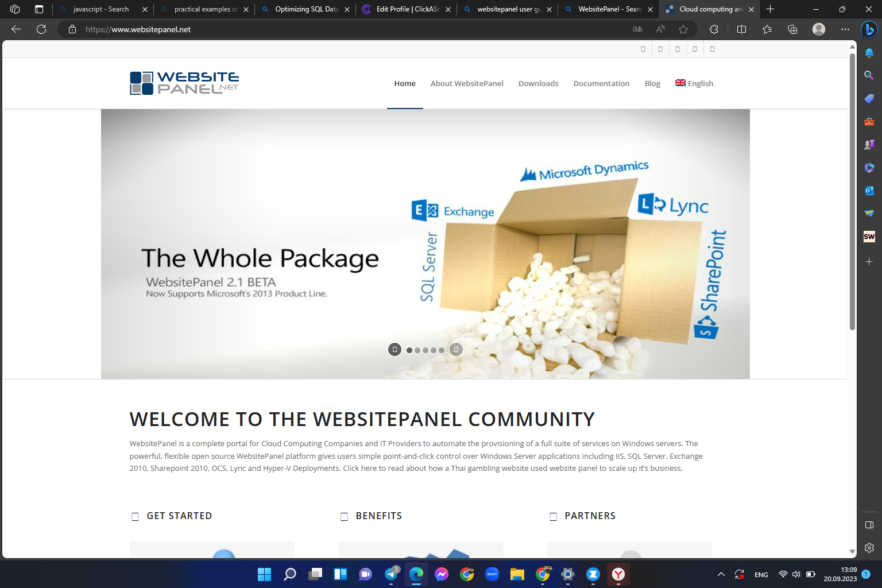Viewport: 882px width, 588px height.
Task: Open the sidebar Search tool
Action: click(x=869, y=75)
